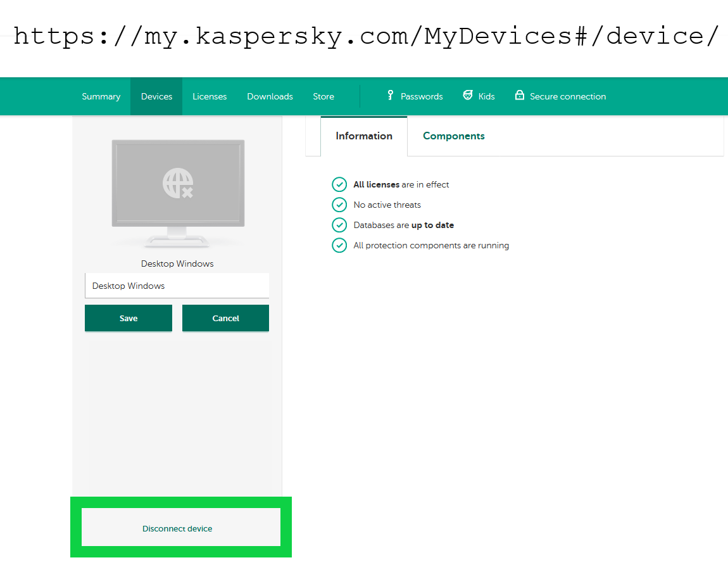
Task: Click the Passwords key icon
Action: (391, 95)
